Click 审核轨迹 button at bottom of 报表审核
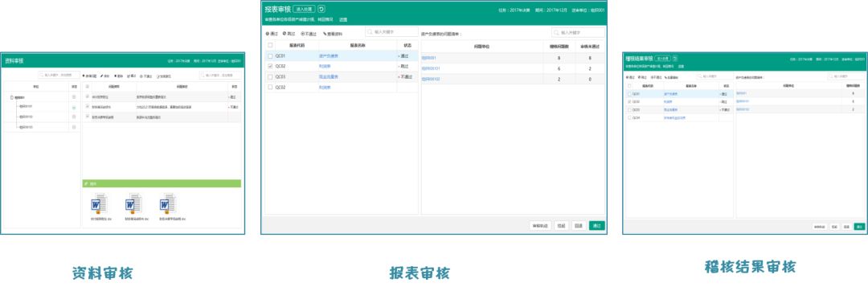This screenshot has width=868, height=291. click(x=540, y=226)
